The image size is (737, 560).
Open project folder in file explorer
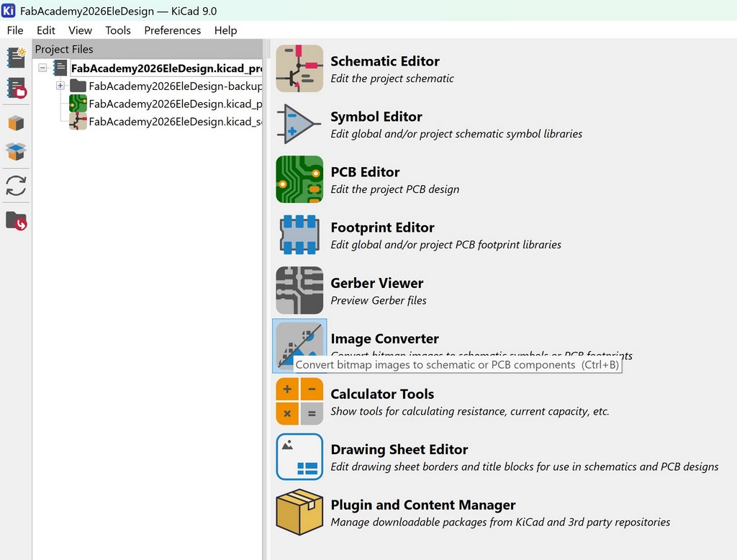pyautogui.click(x=17, y=220)
